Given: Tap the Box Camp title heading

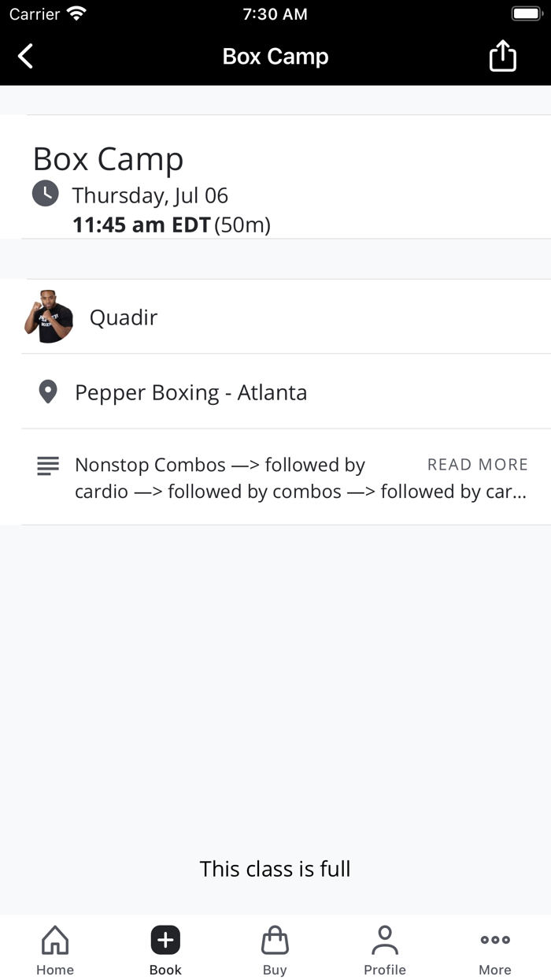Looking at the screenshot, I should tap(107, 159).
